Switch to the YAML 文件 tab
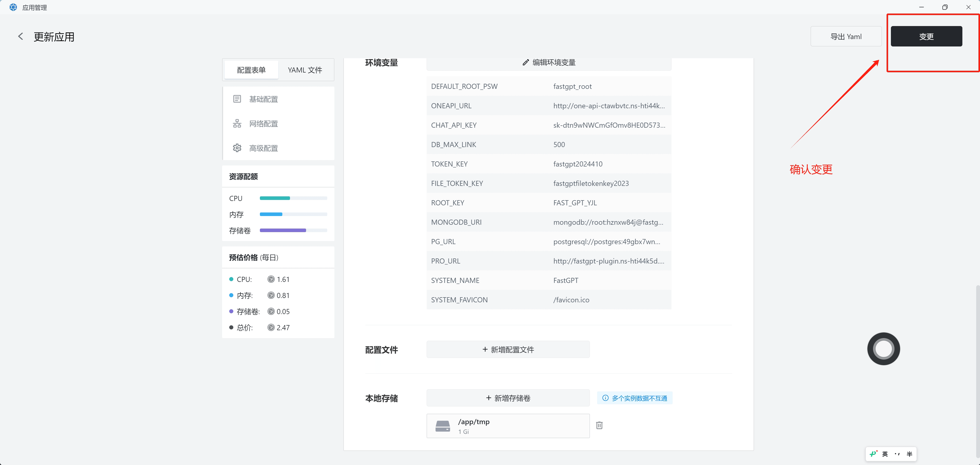This screenshot has height=465, width=980. pos(305,70)
